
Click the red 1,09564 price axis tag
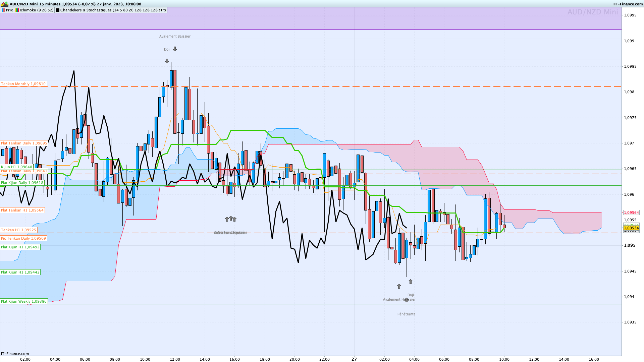click(631, 213)
